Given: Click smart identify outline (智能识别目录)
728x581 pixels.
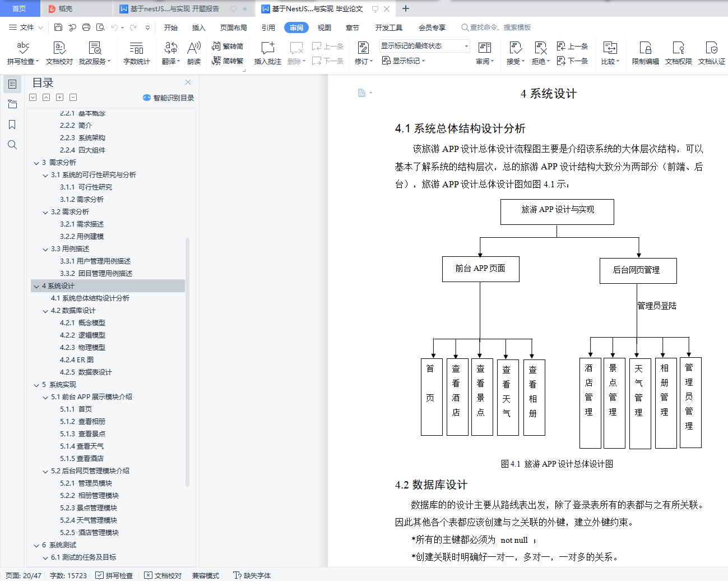Looking at the screenshot, I should (x=168, y=98).
